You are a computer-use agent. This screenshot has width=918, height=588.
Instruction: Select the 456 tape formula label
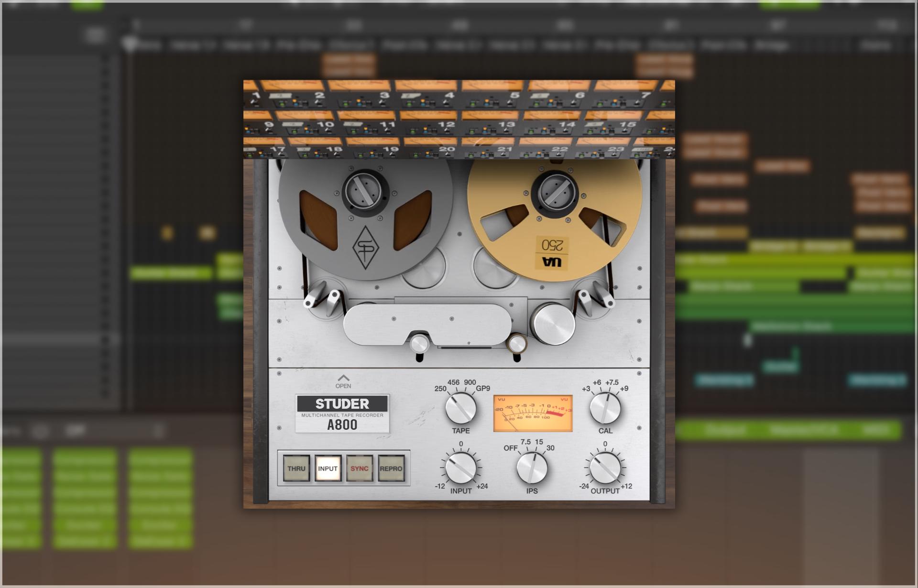pos(453,382)
